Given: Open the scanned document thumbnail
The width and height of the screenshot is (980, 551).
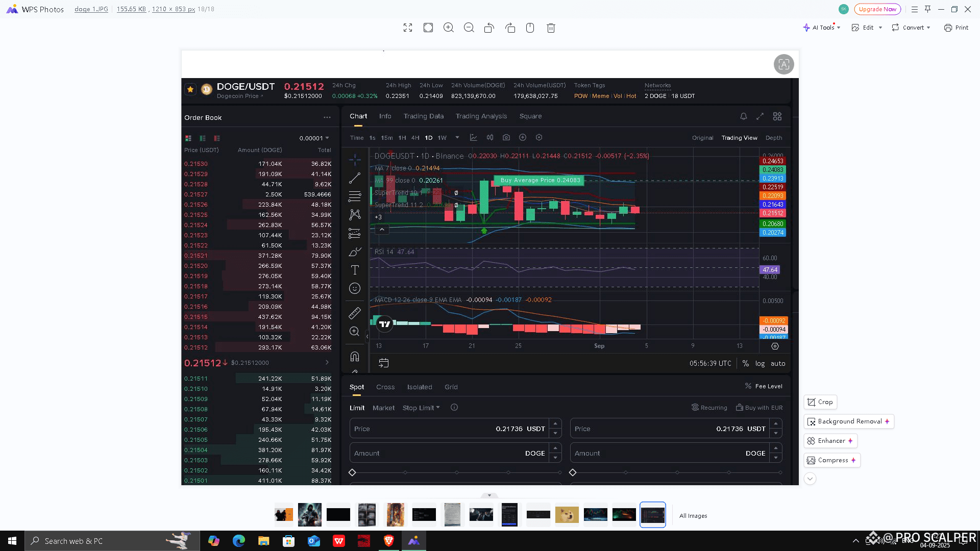Looking at the screenshot, I should [453, 515].
